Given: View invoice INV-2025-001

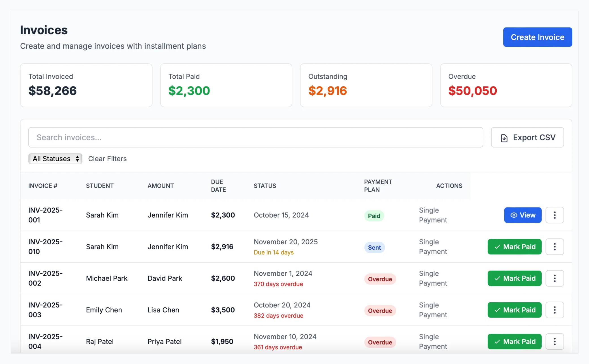Looking at the screenshot, I should tap(523, 215).
